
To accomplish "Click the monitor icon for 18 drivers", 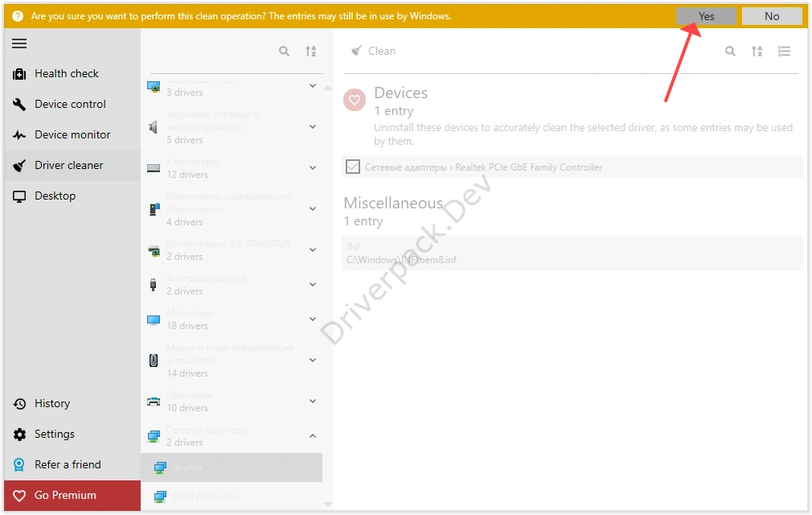I will click(x=154, y=319).
